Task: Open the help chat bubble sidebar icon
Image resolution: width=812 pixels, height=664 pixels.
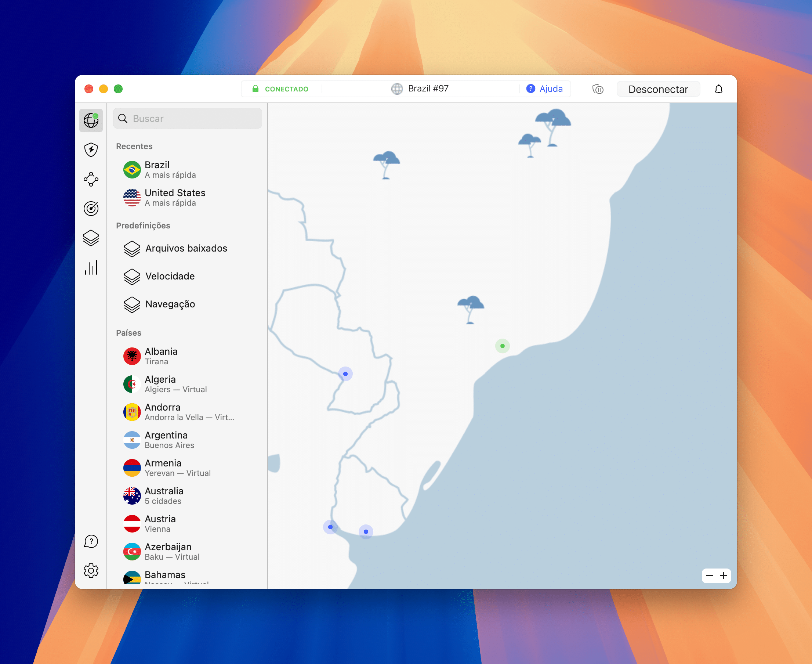Action: click(91, 541)
